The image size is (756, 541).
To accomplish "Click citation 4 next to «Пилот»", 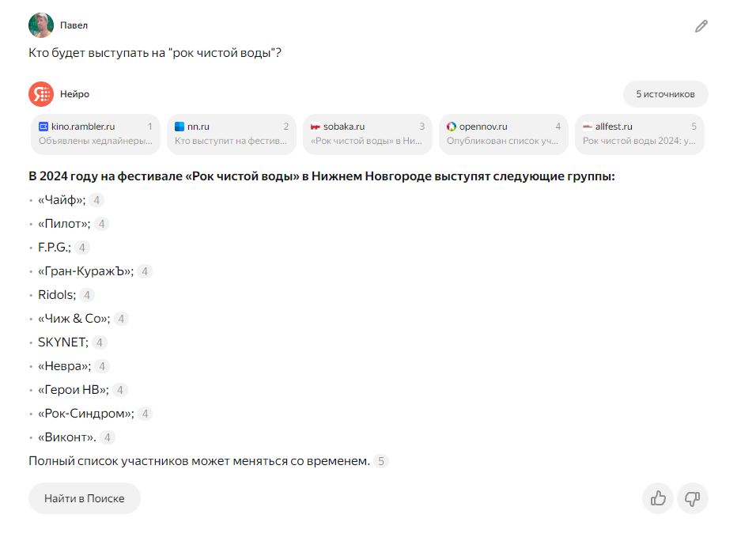I will pyautogui.click(x=101, y=224).
